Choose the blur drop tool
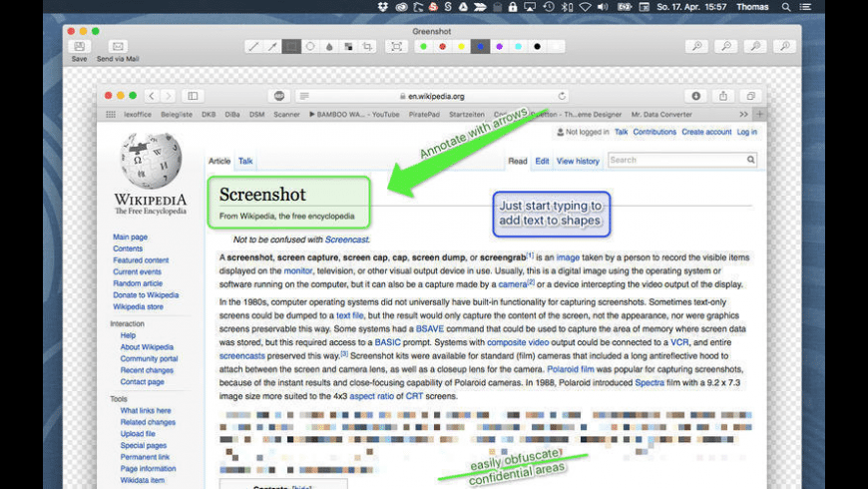868x489 pixels. 329,47
